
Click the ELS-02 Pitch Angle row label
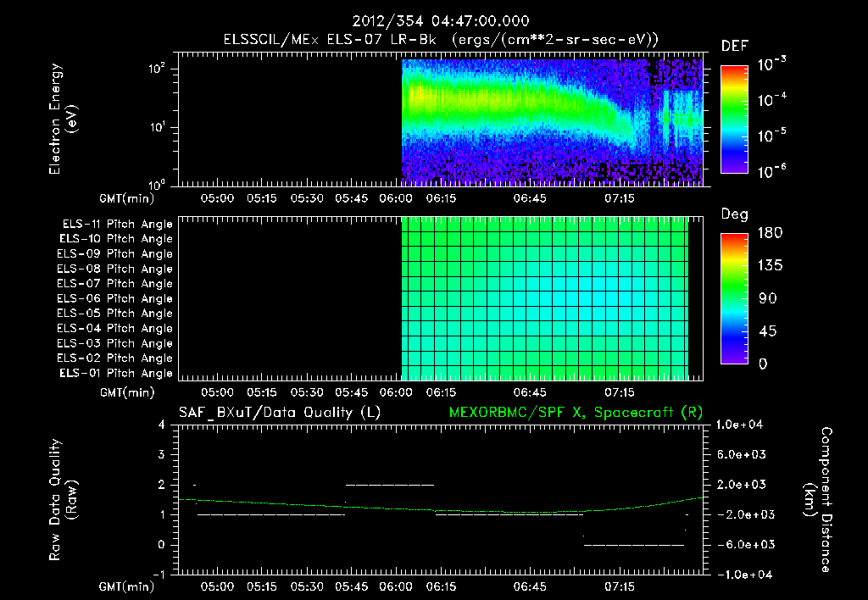pyautogui.click(x=114, y=358)
